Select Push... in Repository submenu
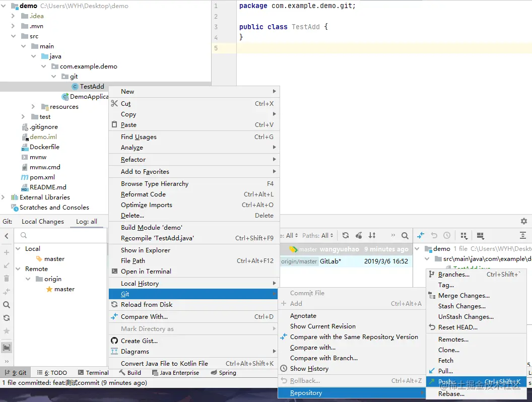This screenshot has height=402, width=532. click(x=477, y=381)
